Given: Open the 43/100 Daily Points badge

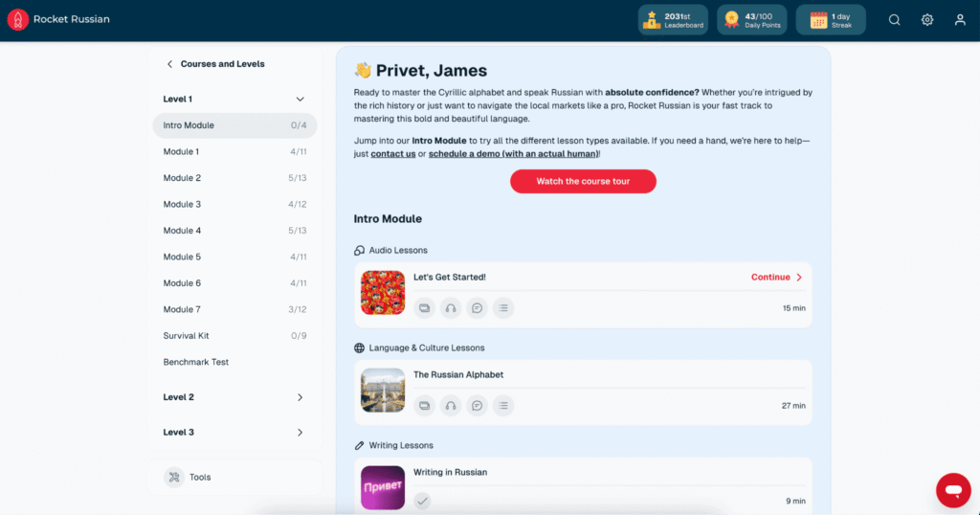Looking at the screenshot, I should pyautogui.click(x=752, y=20).
